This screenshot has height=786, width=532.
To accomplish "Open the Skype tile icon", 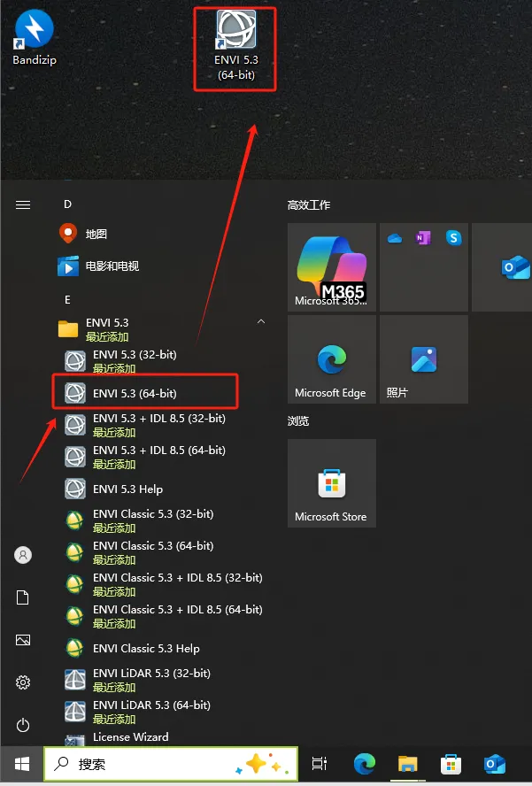I will (x=453, y=237).
